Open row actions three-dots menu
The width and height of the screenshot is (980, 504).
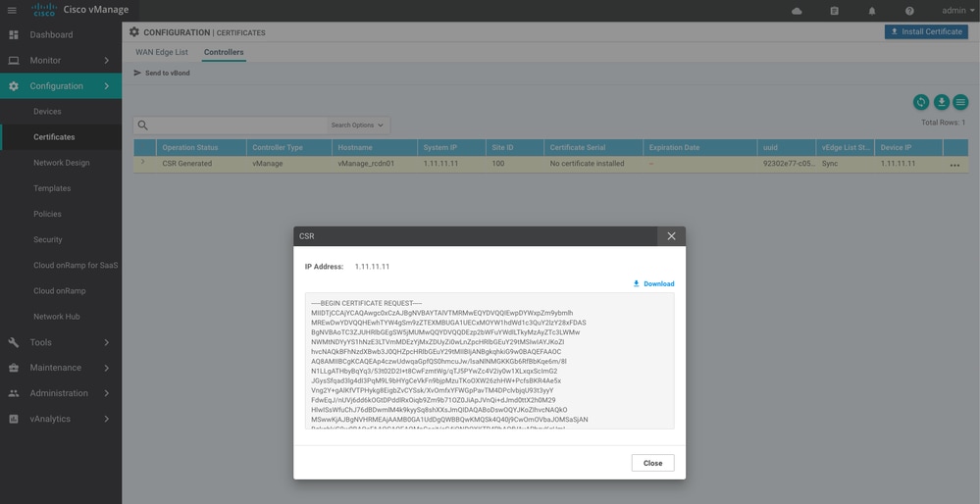click(x=954, y=165)
